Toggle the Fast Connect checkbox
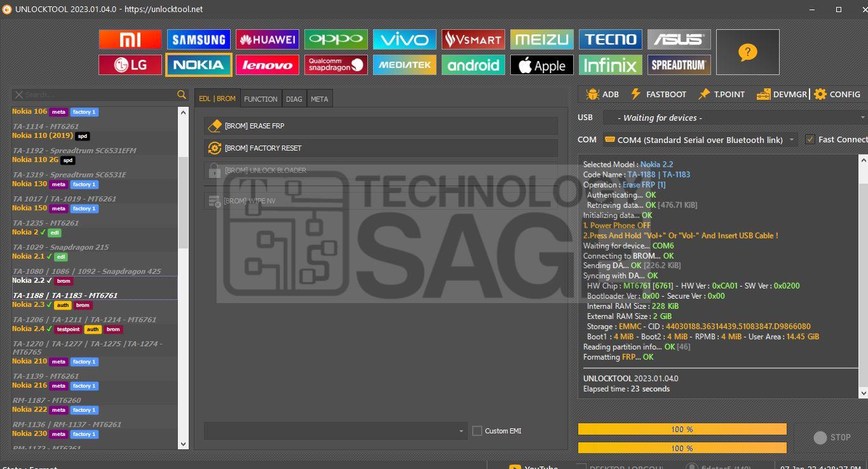The image size is (868, 469). point(810,139)
